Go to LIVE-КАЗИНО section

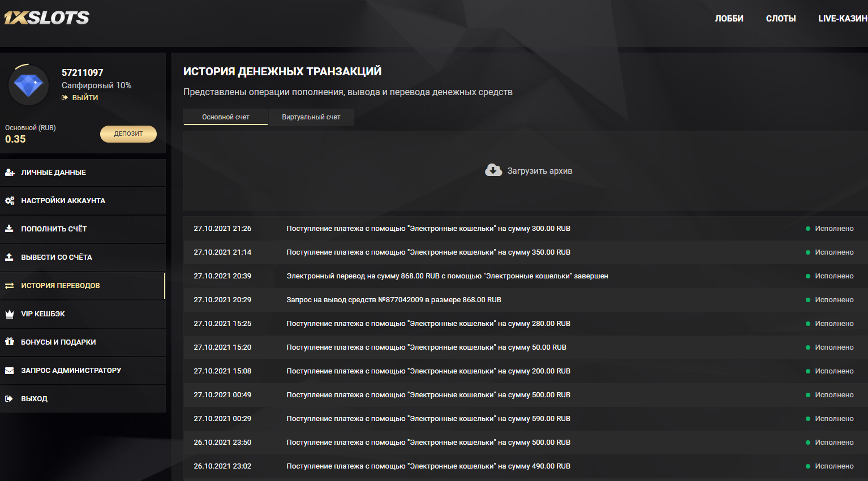click(x=842, y=19)
